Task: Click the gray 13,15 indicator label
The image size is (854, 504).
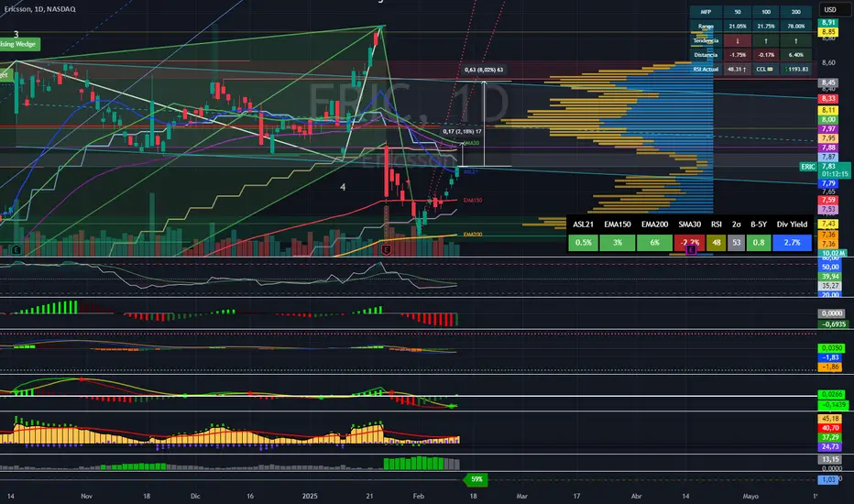Action: coord(830,460)
